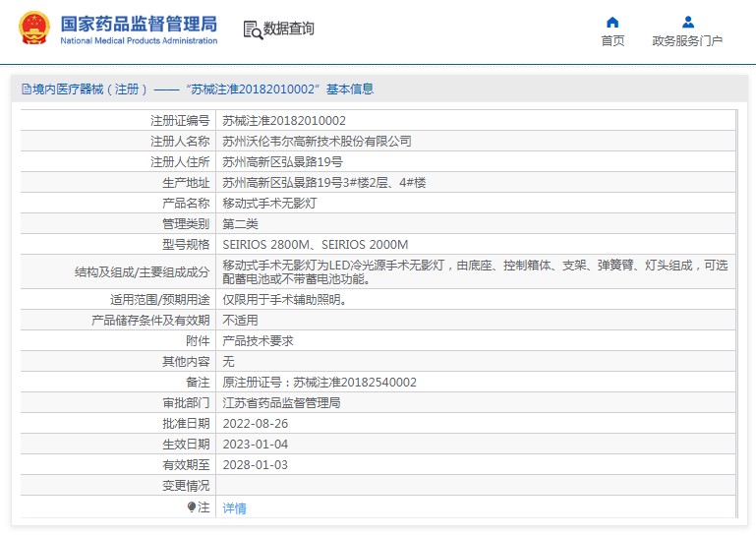The image size is (756, 536).
Task: Click the 结构及组成/主要组成成分 label
Action: point(143,272)
